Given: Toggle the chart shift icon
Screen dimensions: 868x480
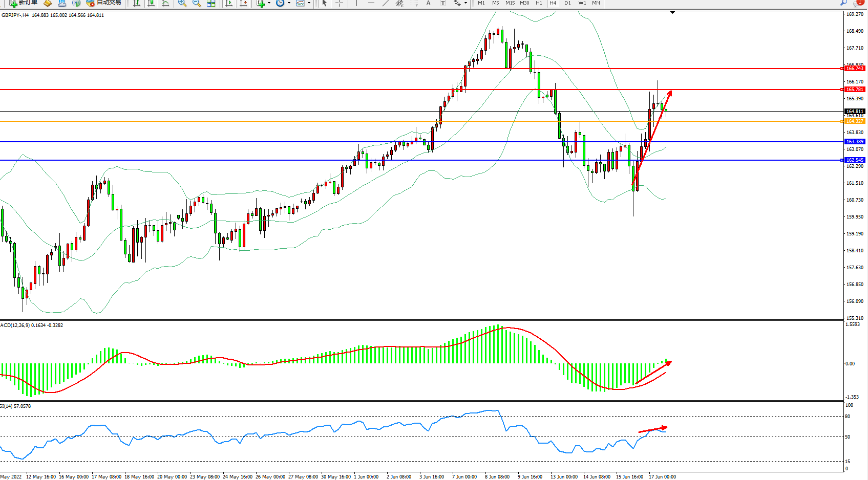Looking at the screenshot, I should [x=243, y=3].
